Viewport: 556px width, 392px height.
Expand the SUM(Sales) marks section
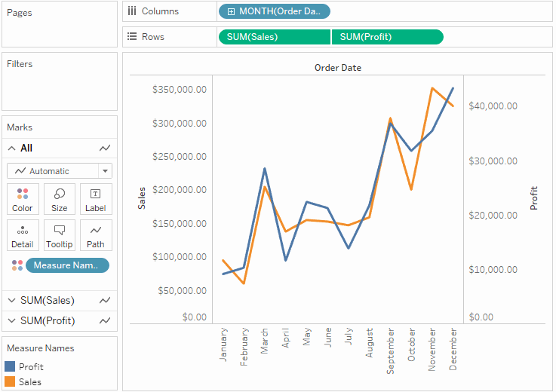12,301
